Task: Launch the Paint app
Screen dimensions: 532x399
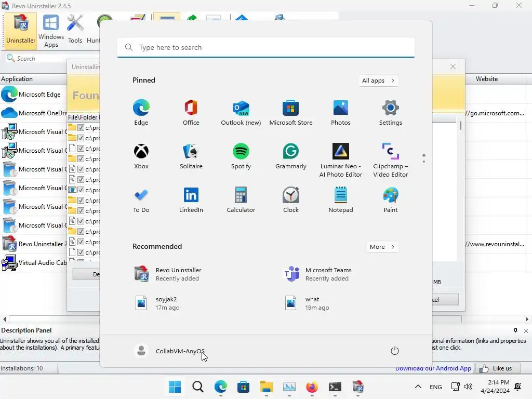Action: [391, 200]
